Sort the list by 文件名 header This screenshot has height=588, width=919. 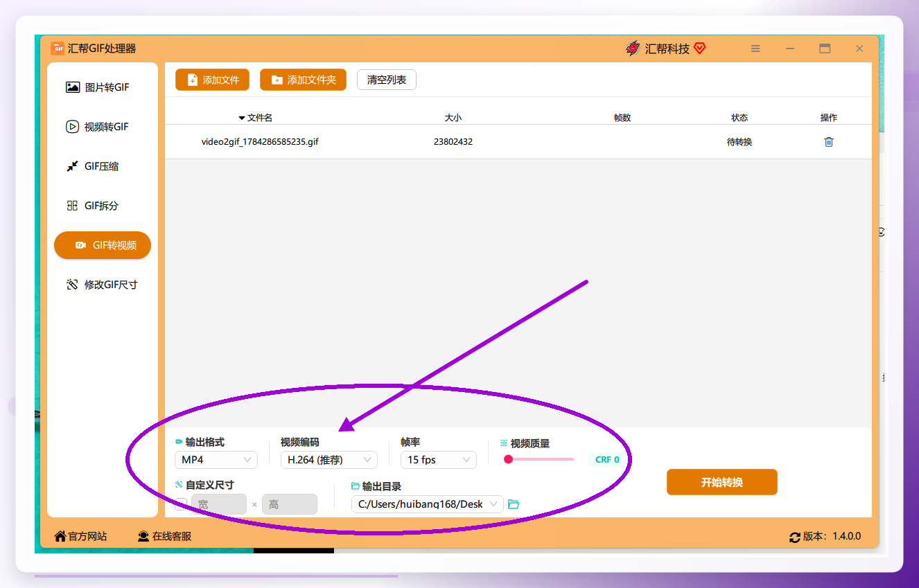(255, 118)
